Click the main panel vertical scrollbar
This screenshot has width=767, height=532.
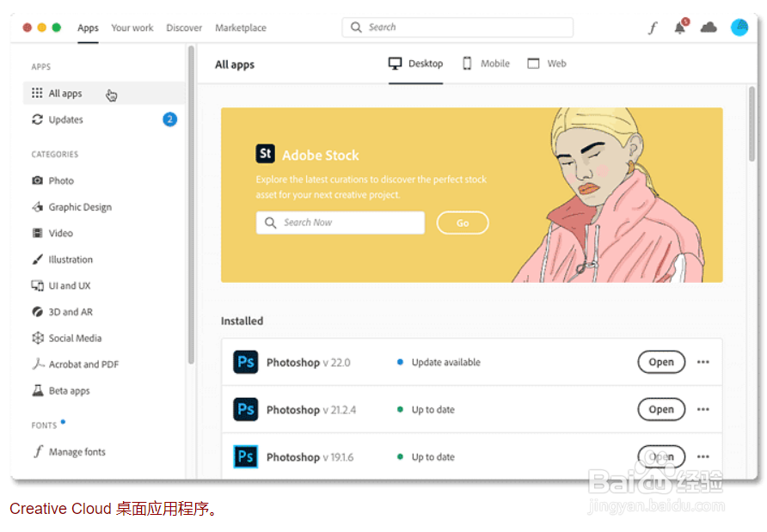point(752,124)
